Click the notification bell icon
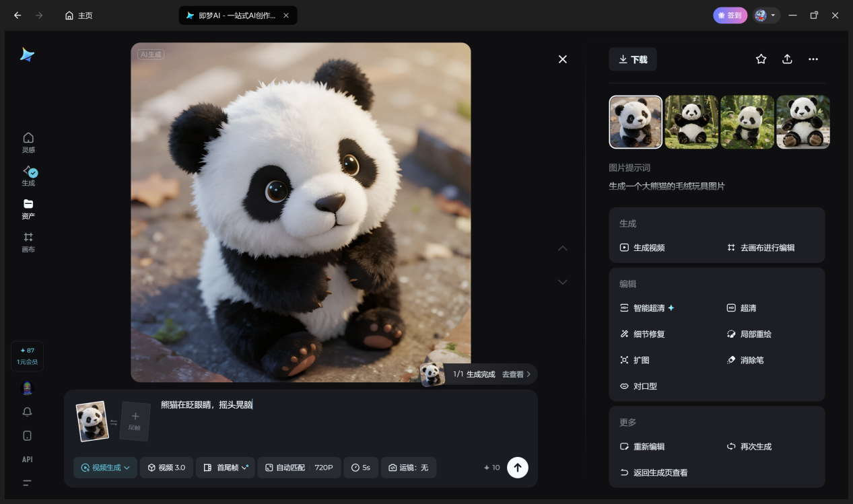 pyautogui.click(x=27, y=412)
